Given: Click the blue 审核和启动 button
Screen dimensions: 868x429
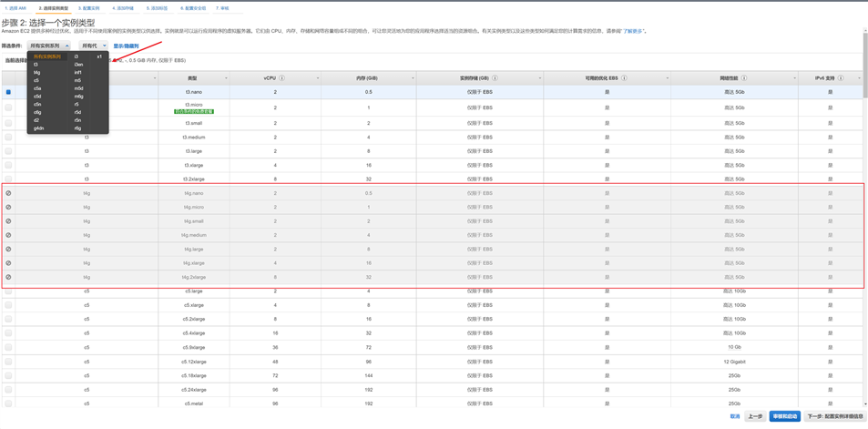Looking at the screenshot, I should 785,416.
